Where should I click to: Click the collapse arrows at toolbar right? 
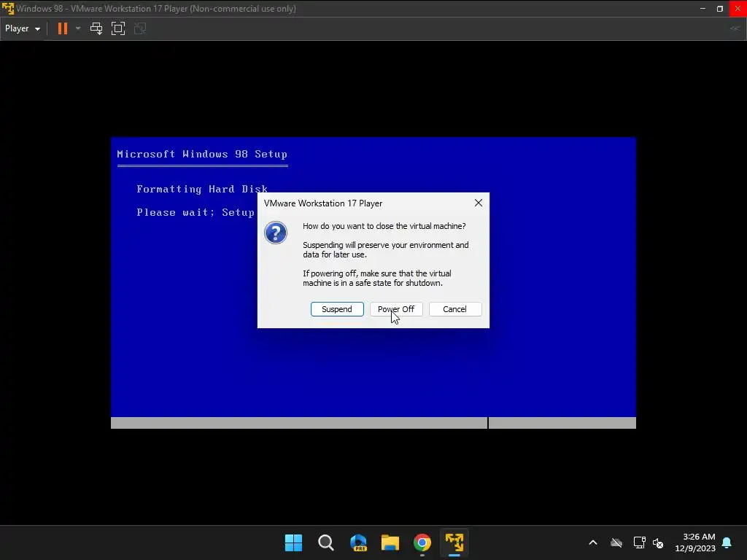(x=735, y=28)
